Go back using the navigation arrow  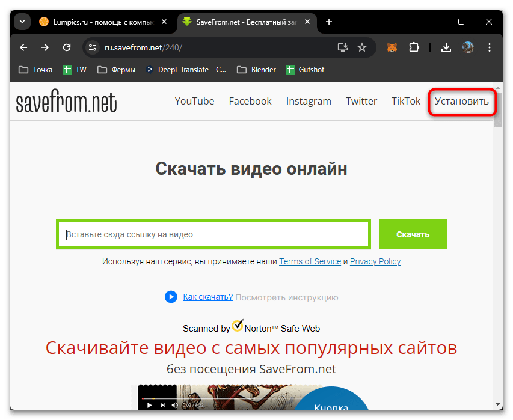[23, 47]
